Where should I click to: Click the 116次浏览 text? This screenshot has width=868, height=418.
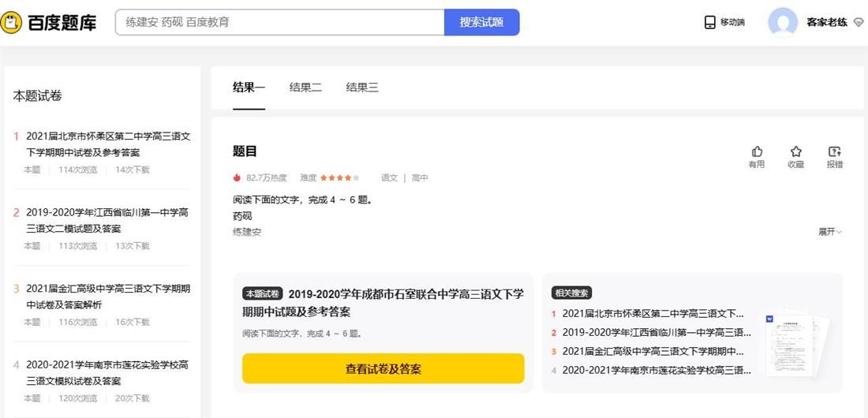pos(78,323)
